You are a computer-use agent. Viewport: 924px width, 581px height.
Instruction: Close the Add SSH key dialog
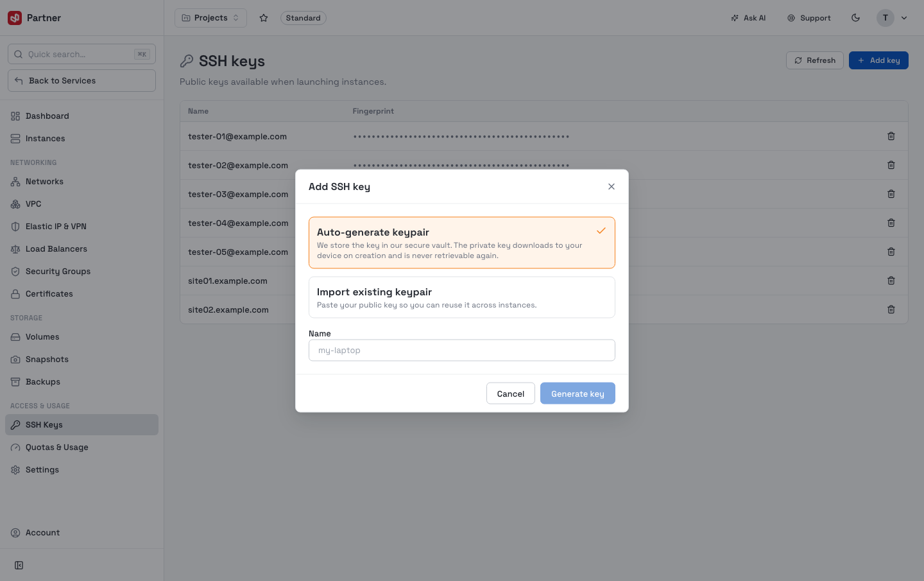tap(612, 187)
